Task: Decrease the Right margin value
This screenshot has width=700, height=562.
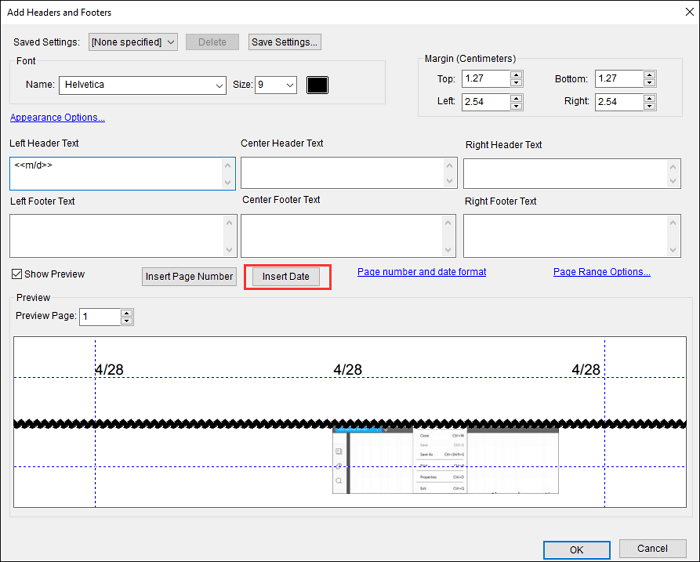Action: tap(650, 106)
